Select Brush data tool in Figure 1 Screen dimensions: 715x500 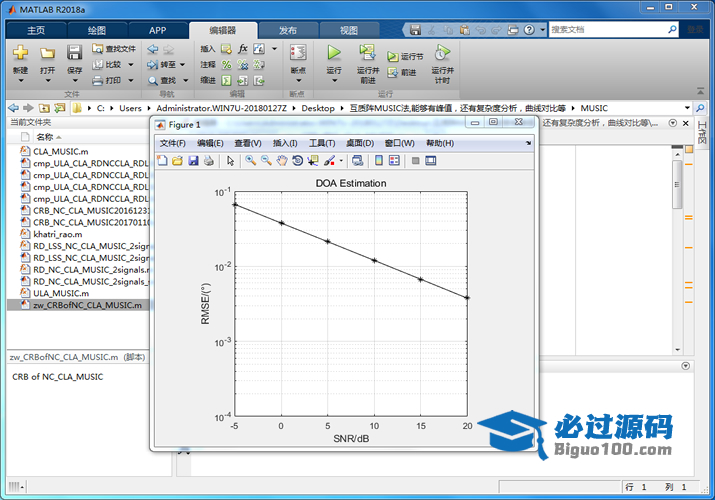pyautogui.click(x=329, y=160)
